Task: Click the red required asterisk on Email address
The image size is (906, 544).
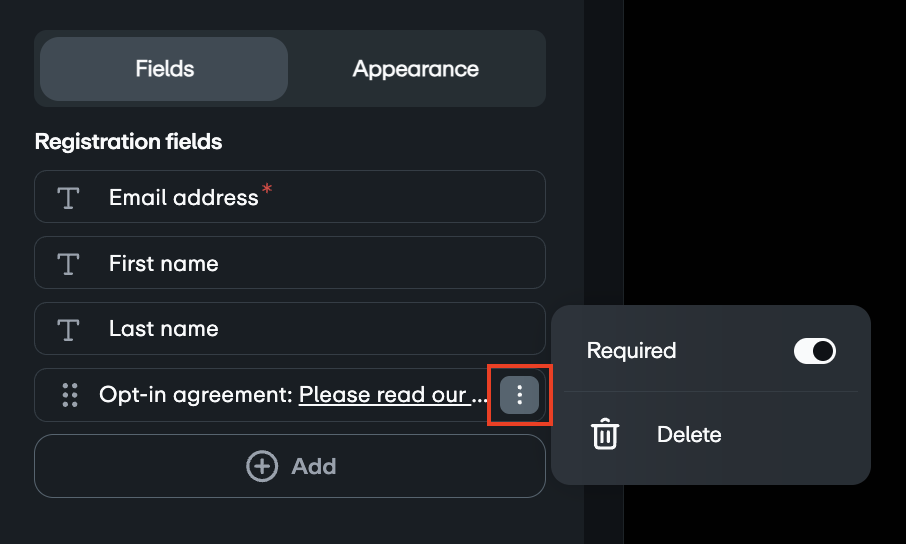Action: point(267,189)
